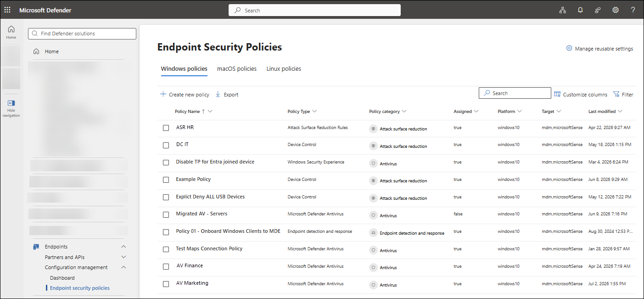Select checkbox for Disable TP for Entra joined device
Screen dimensions: 644x299
tap(166, 163)
